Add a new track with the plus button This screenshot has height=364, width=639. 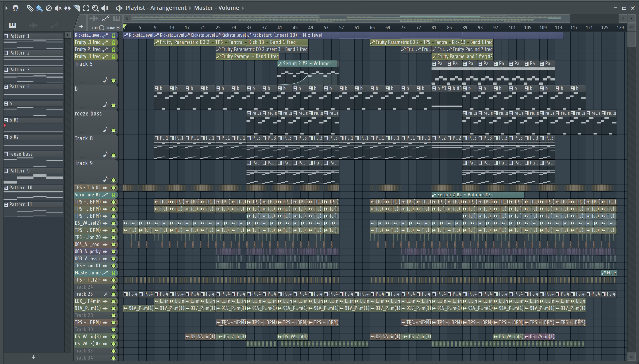[81, 27]
